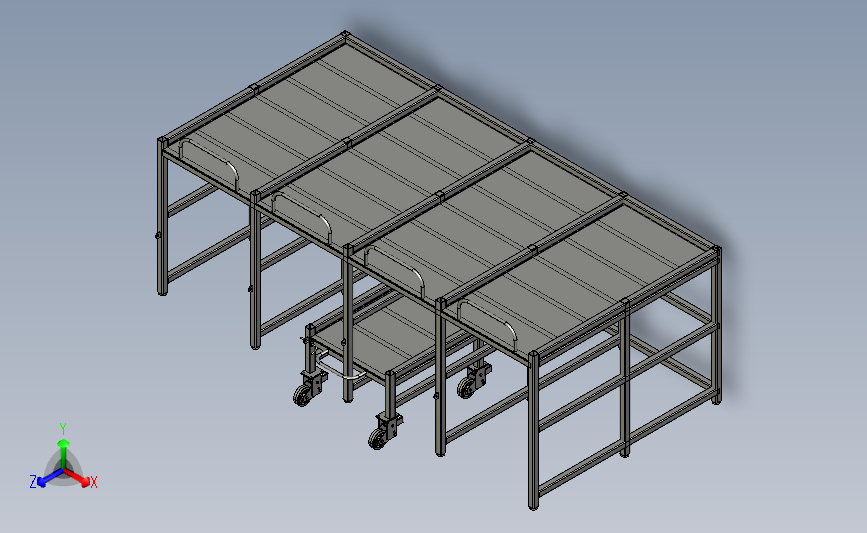Select the cart's caster wheel nearest the handle
Image resolution: width=867 pixels, height=533 pixels.
point(303,396)
